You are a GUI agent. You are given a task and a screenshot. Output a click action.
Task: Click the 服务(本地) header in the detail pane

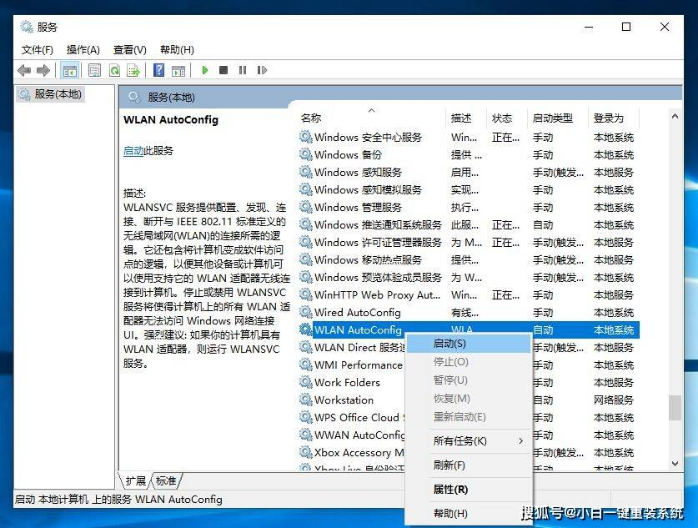click(x=171, y=97)
